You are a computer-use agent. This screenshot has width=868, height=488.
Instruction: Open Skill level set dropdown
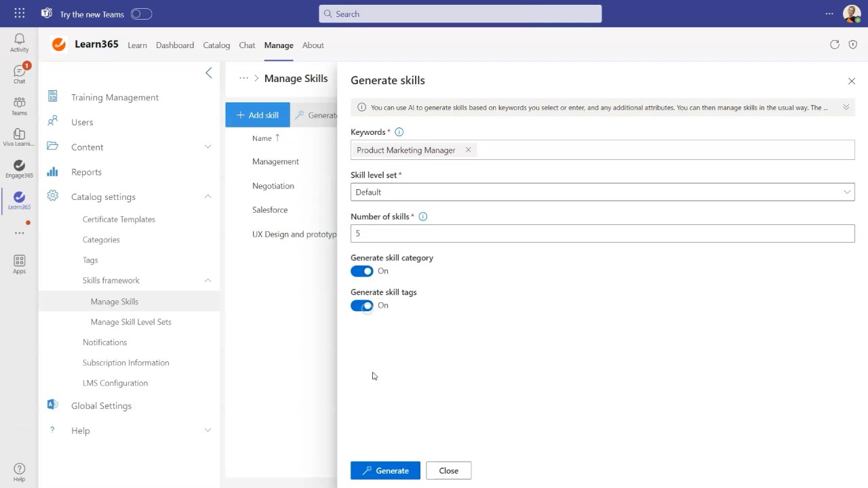point(602,192)
